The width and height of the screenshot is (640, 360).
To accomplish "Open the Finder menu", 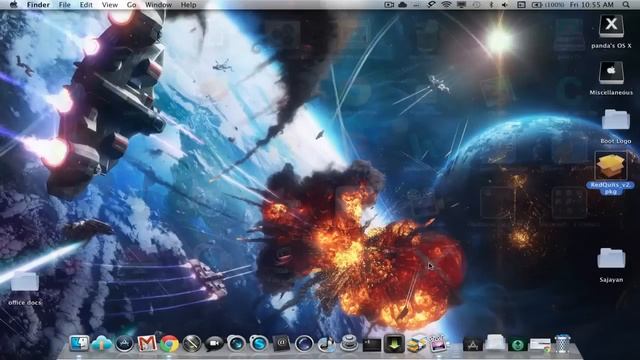I will tap(38, 4).
